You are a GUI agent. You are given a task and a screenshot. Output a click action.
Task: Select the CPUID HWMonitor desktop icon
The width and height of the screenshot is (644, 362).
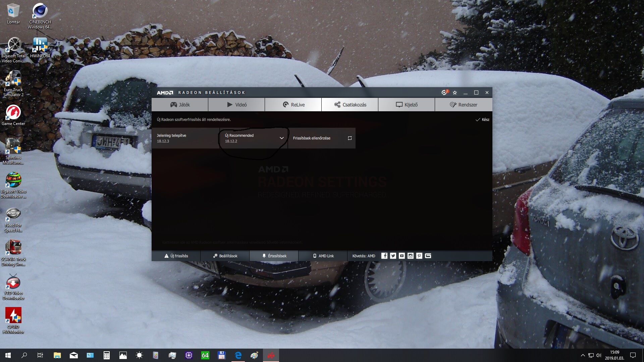point(13,321)
